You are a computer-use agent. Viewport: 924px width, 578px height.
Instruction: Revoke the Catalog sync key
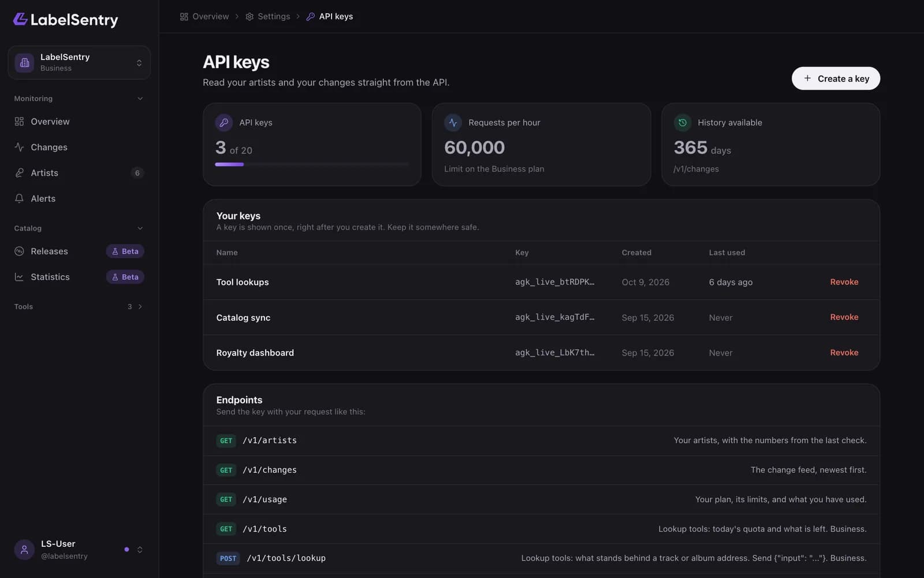pyautogui.click(x=844, y=317)
